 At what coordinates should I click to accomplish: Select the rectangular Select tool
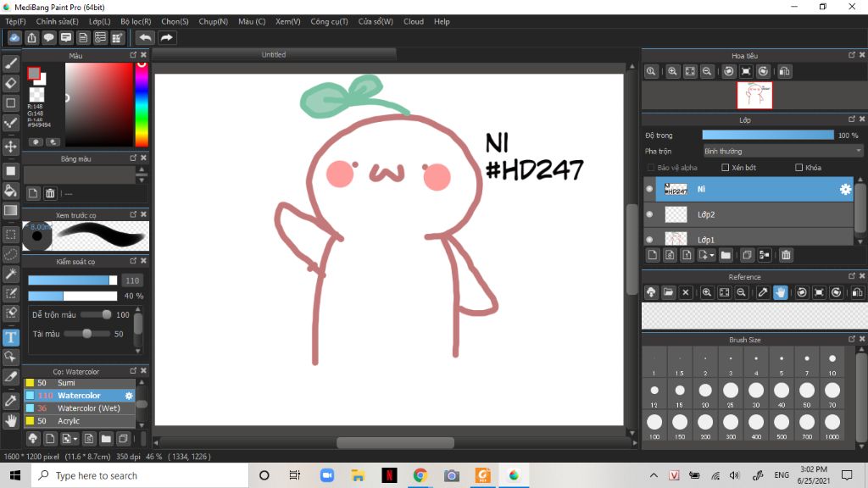coord(10,235)
